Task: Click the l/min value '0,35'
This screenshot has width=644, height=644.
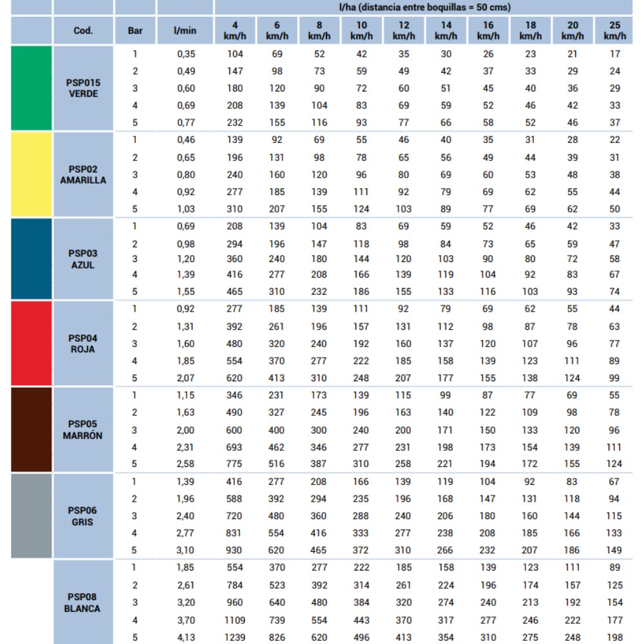Action: [x=186, y=54]
